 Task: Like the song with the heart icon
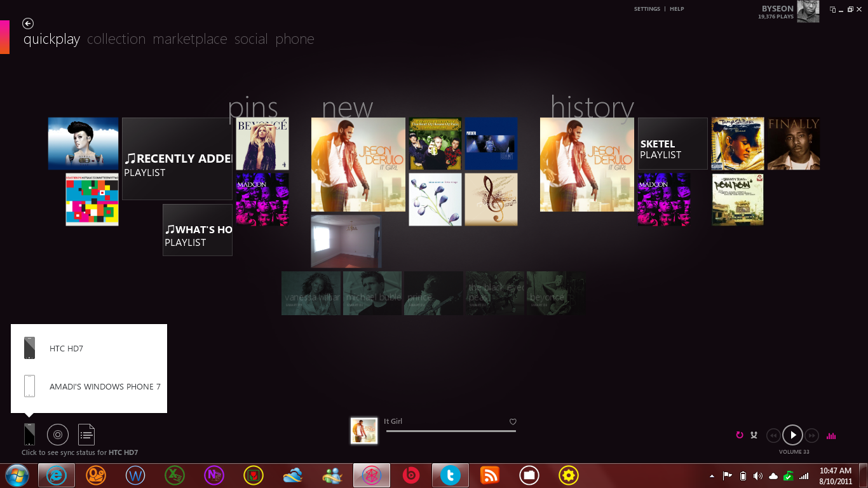(x=513, y=422)
